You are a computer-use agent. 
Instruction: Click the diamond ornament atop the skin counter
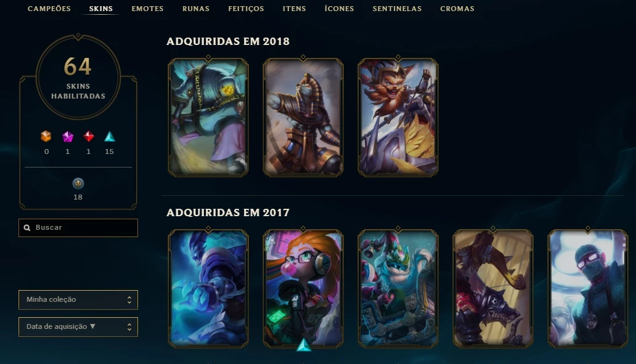(x=78, y=36)
